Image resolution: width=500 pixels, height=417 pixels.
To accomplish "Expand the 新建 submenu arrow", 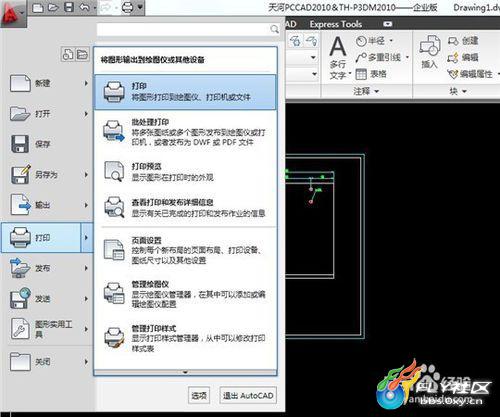I will (x=86, y=83).
